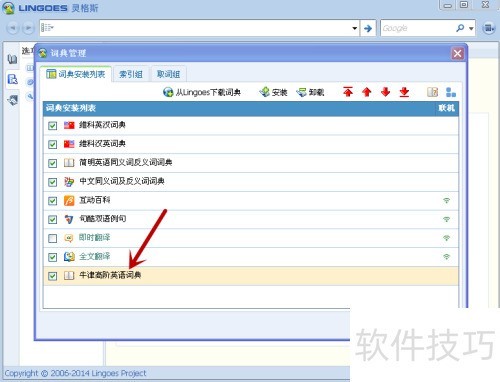Click 维科汉英词典 flag icon
500x382 pixels.
tap(69, 144)
